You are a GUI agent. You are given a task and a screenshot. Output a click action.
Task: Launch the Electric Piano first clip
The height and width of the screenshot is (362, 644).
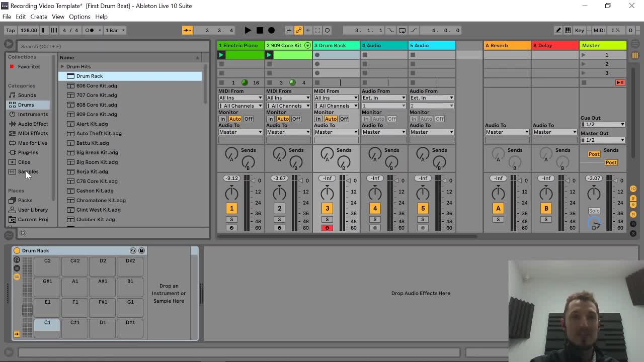point(221,55)
